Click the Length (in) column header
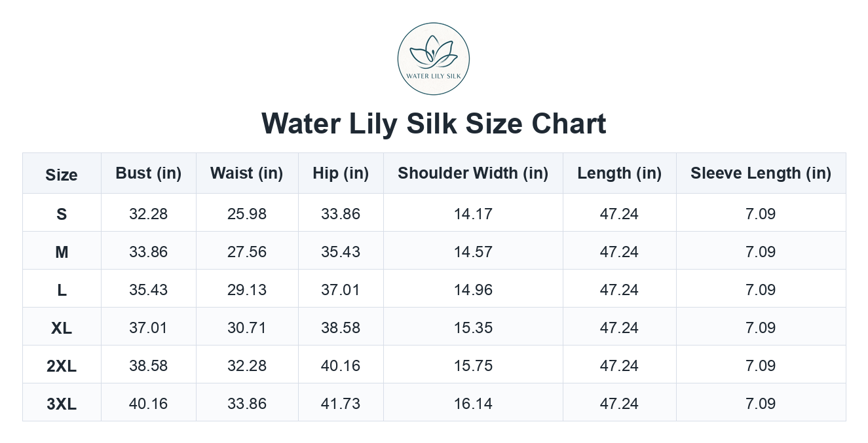The height and width of the screenshot is (443, 868). click(619, 173)
